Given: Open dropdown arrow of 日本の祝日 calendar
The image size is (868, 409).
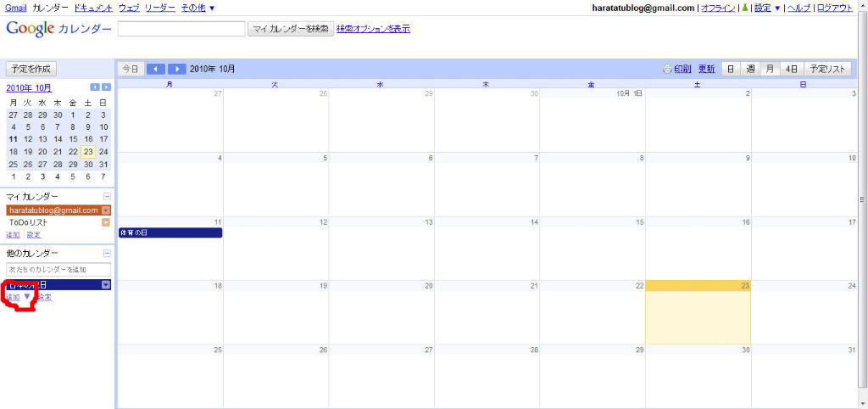Looking at the screenshot, I should click(106, 285).
